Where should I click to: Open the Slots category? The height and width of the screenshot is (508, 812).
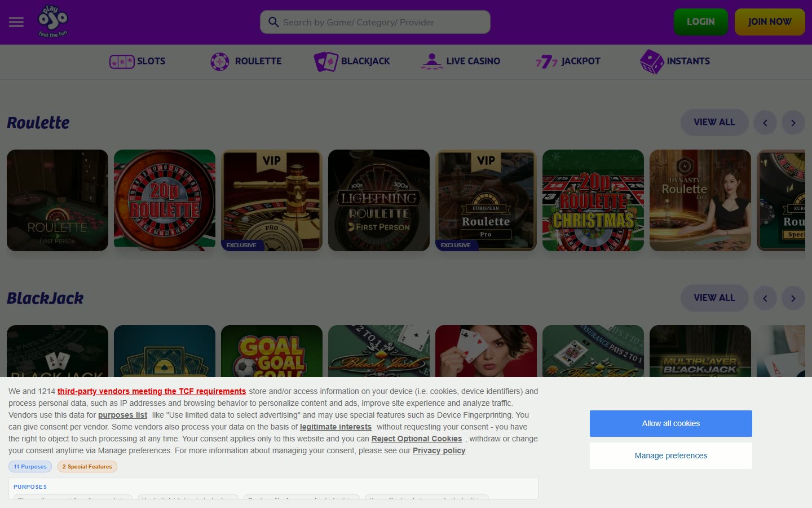point(138,61)
